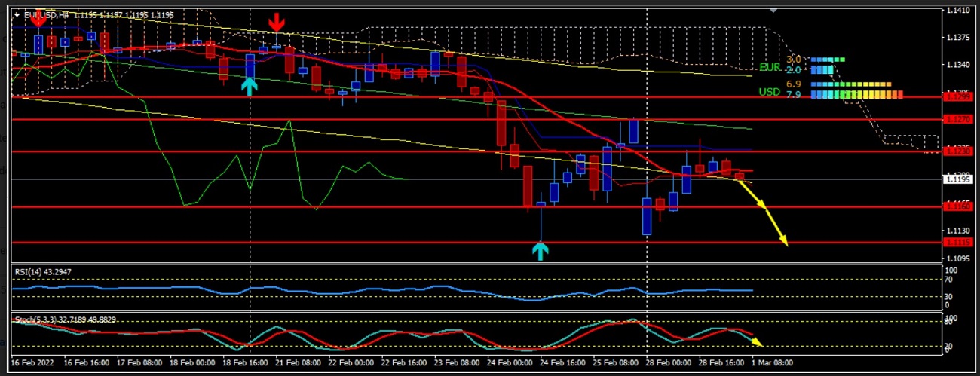Click the RSI scale value 70

tap(949, 279)
